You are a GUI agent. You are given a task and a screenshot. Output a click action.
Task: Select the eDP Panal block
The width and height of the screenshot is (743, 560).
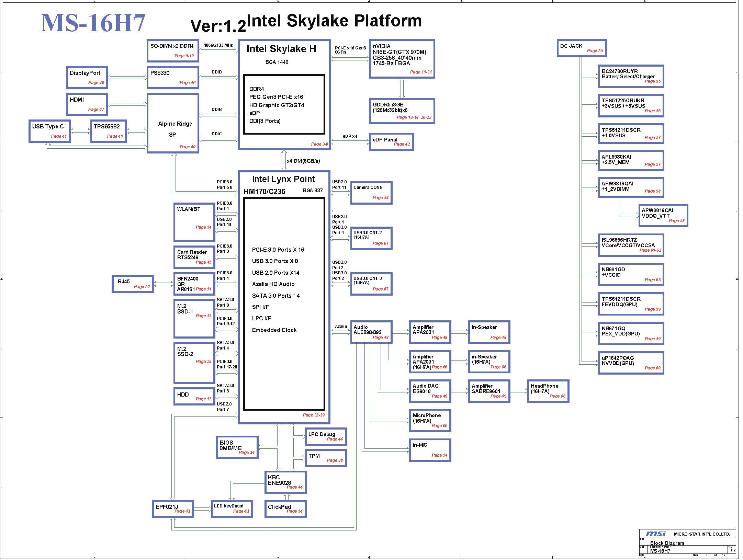click(x=391, y=142)
